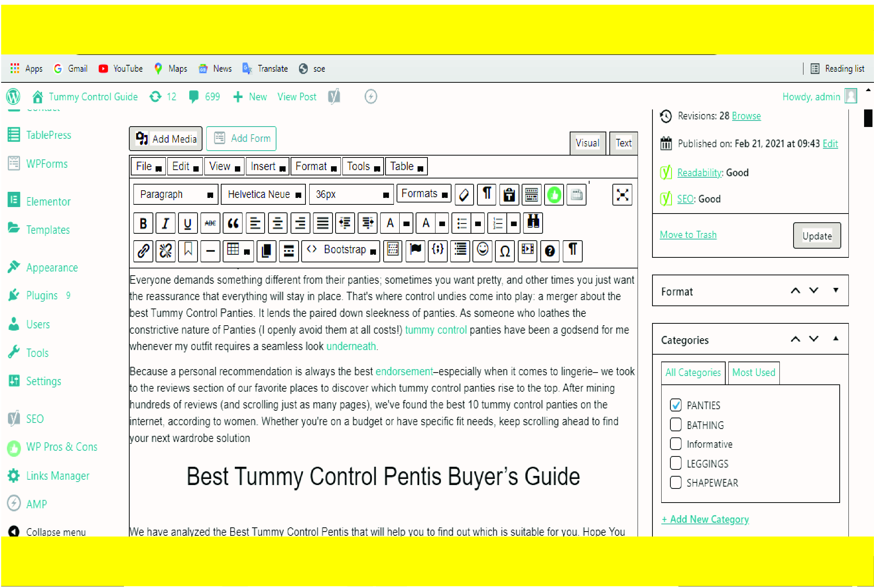Select the Bold formatting icon
The width and height of the screenshot is (874, 588).
143,223
